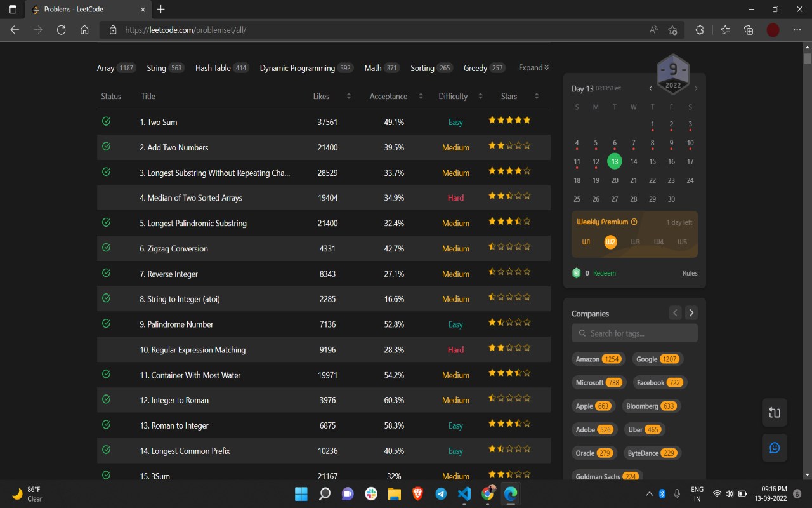This screenshot has width=812, height=508.
Task: Add page to favorites star icon
Action: click(672, 30)
